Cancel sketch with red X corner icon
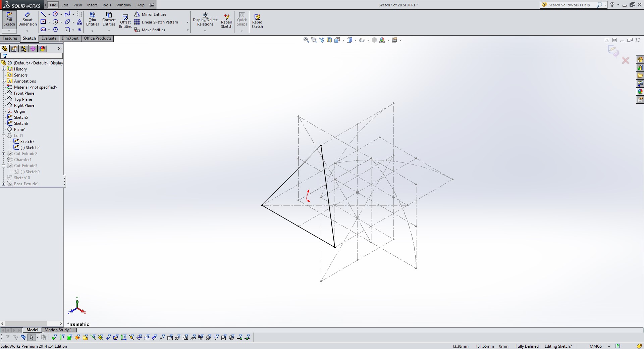The width and height of the screenshot is (644, 349). point(626,61)
